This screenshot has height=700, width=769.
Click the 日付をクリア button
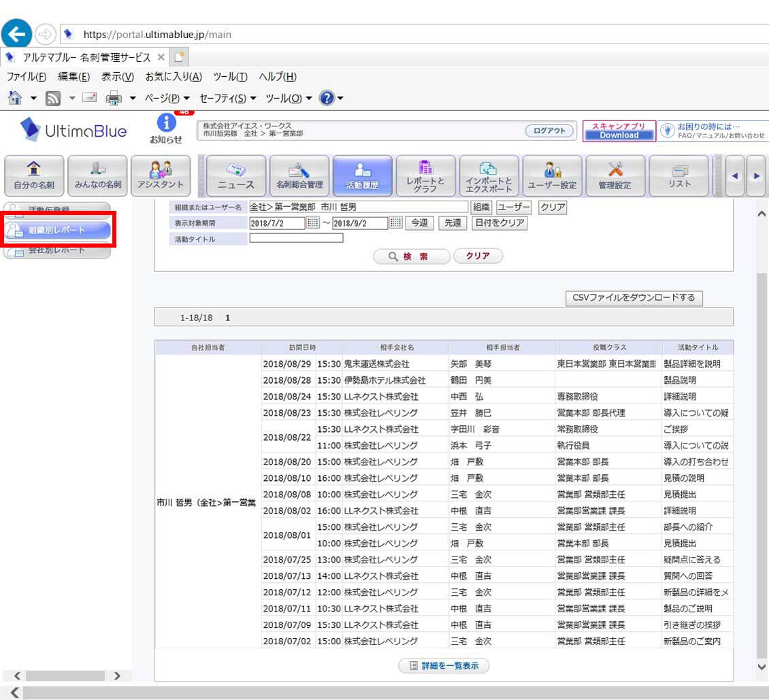point(500,223)
